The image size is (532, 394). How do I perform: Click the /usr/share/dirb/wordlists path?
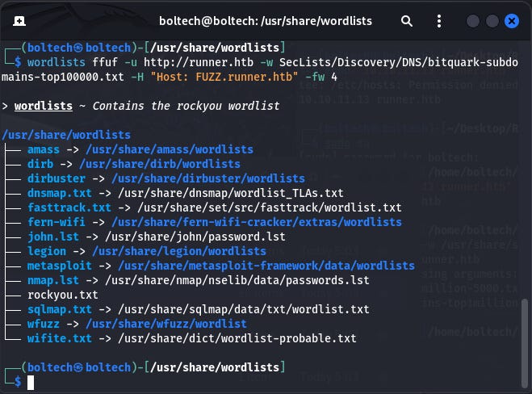pos(160,164)
